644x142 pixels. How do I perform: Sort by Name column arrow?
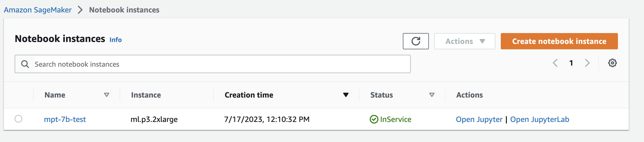[107, 95]
